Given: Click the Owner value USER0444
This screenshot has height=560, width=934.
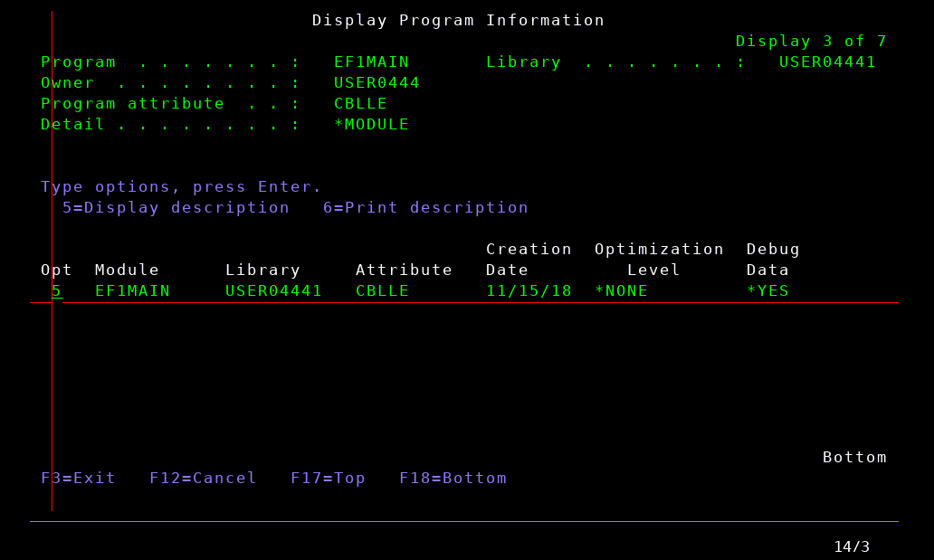Looking at the screenshot, I should coord(377,83).
